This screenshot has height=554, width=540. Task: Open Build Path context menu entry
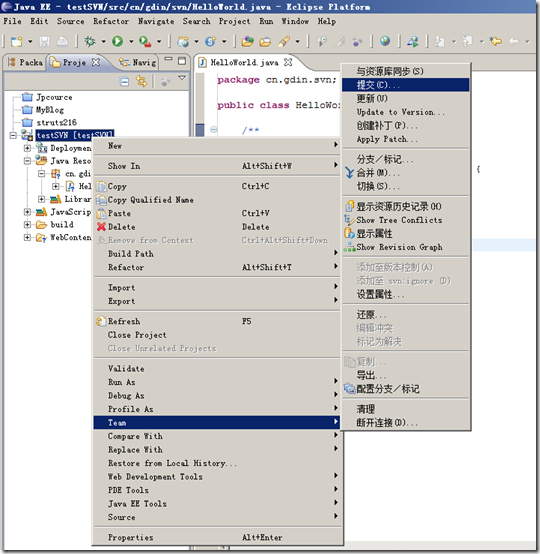pos(217,254)
